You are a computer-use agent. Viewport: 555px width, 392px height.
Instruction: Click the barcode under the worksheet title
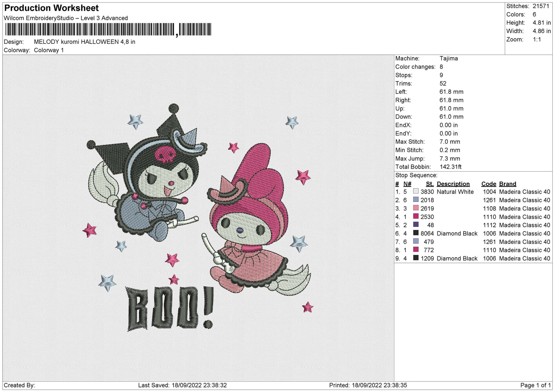(108, 30)
